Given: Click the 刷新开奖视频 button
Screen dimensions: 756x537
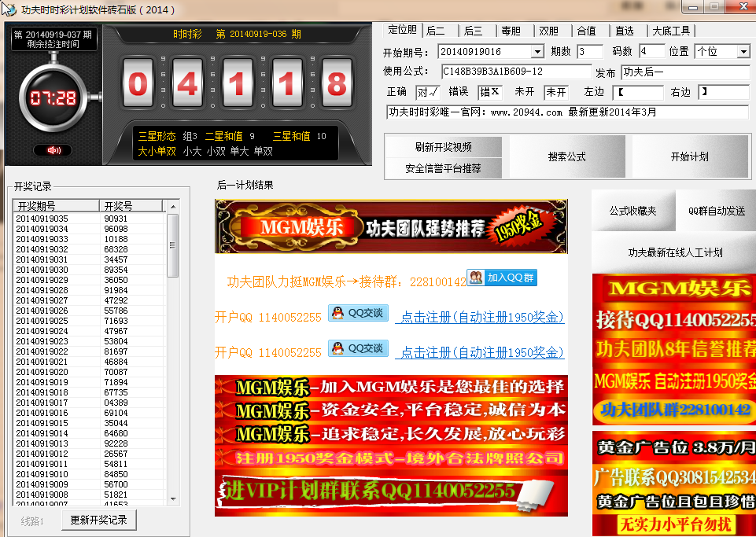Looking at the screenshot, I should tap(444, 146).
